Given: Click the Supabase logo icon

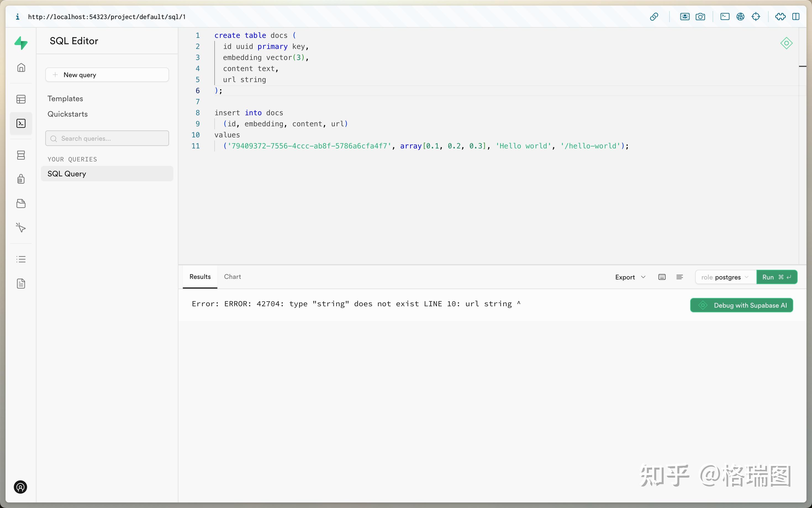Looking at the screenshot, I should click(21, 43).
